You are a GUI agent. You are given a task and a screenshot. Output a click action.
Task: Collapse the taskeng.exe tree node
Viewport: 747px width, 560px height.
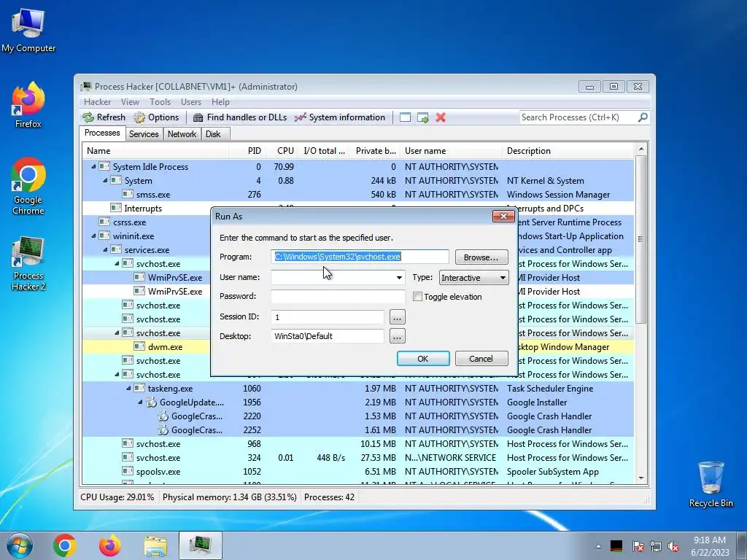pyautogui.click(x=128, y=389)
